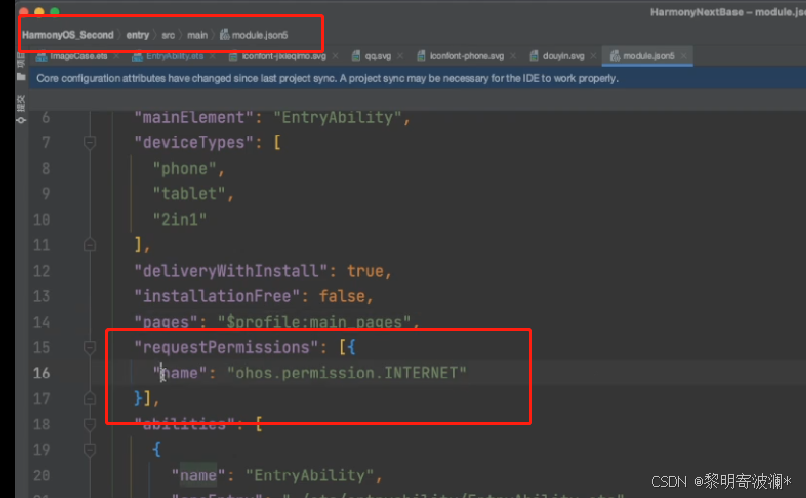Click the src breadcrumb segment
This screenshot has width=806, height=498.
click(x=168, y=35)
